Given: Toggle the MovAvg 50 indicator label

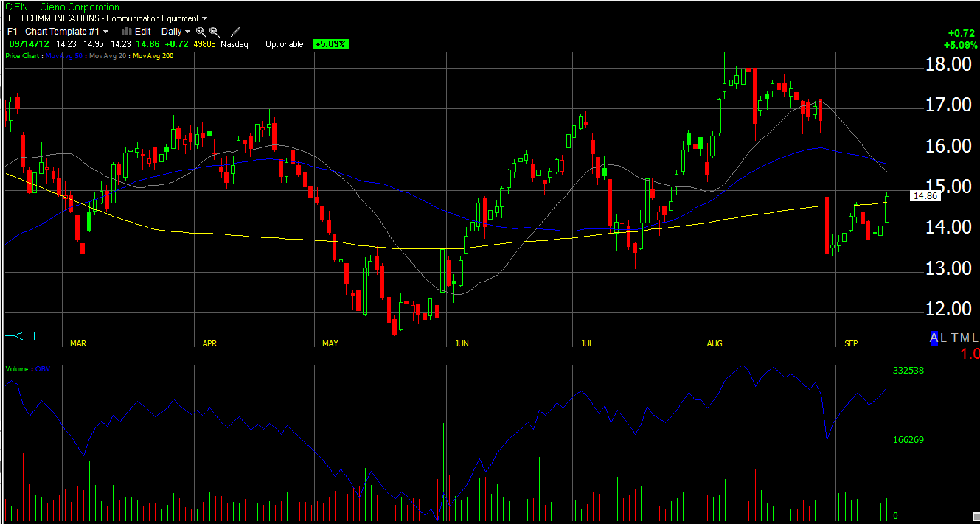Looking at the screenshot, I should tap(65, 56).
